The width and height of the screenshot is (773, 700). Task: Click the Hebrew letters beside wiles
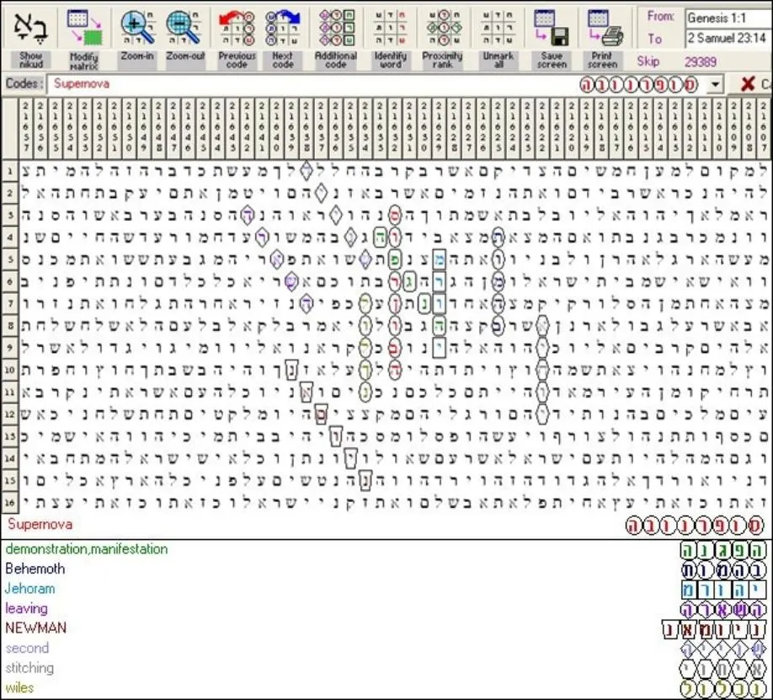(x=723, y=689)
